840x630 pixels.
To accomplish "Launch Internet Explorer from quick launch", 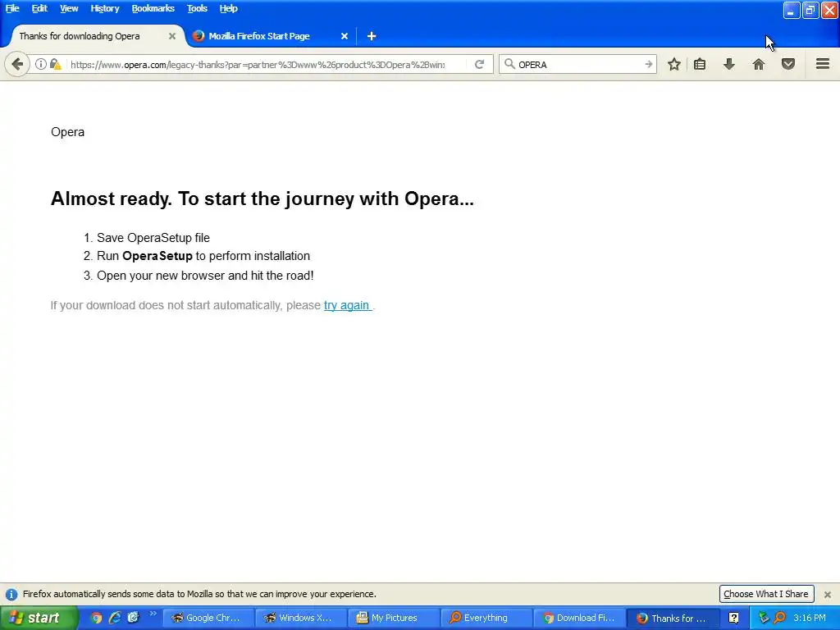I will pos(115,618).
